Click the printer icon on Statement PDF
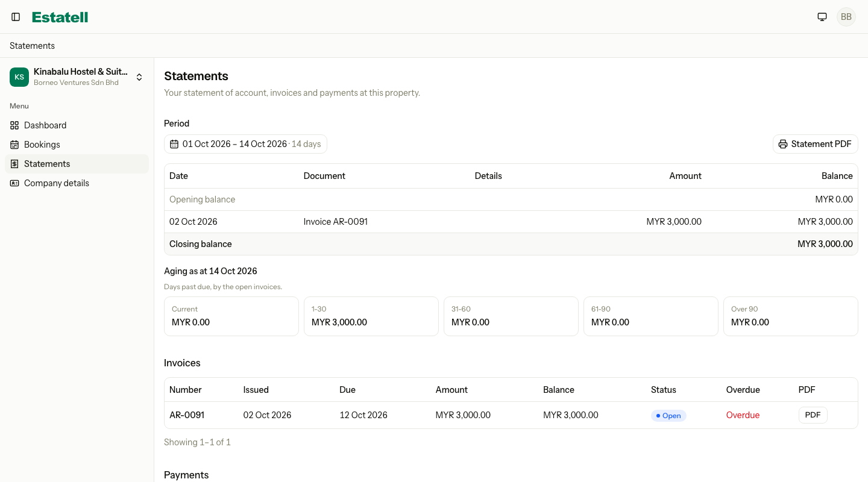 [x=783, y=144]
